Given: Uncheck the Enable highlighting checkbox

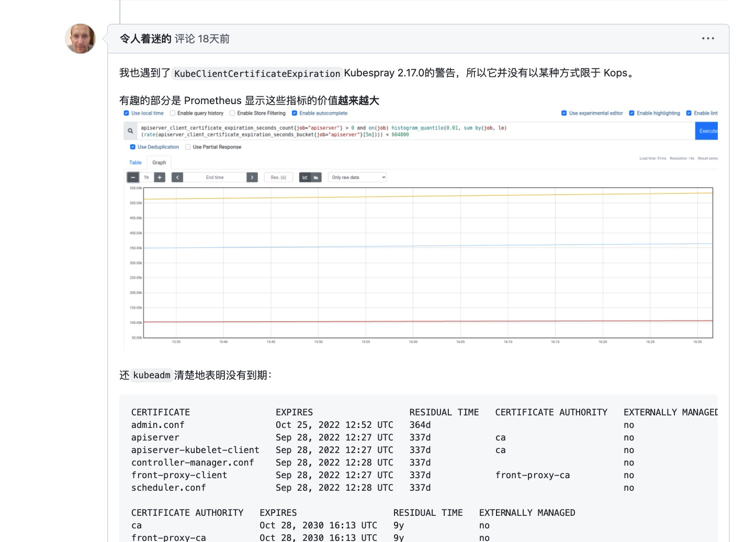Looking at the screenshot, I should (631, 113).
